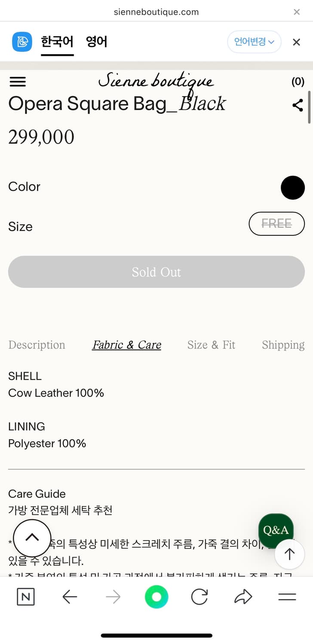Viewport: 313px width, 644px height.
Task: Open the shopping cart (0) counter
Action: [x=298, y=82]
